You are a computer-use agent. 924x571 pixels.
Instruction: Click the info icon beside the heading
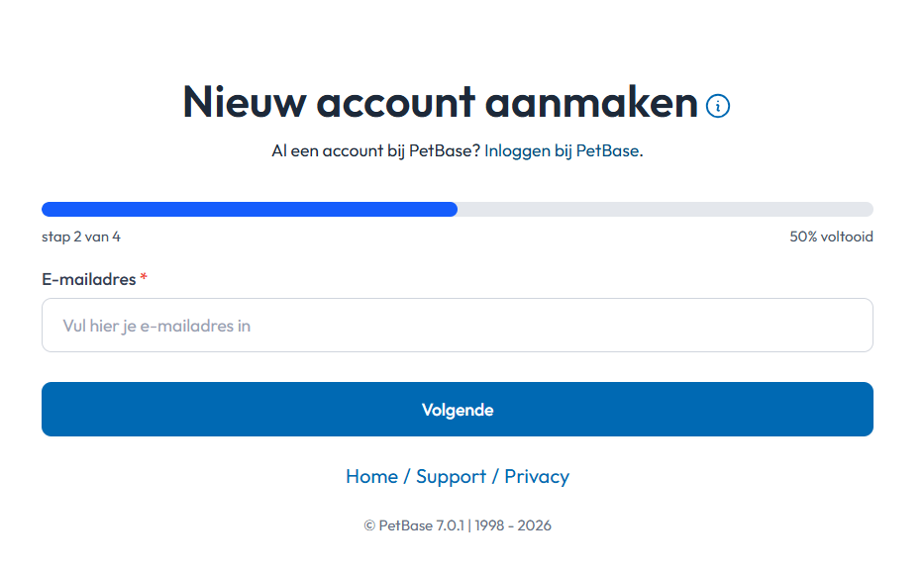[718, 106]
